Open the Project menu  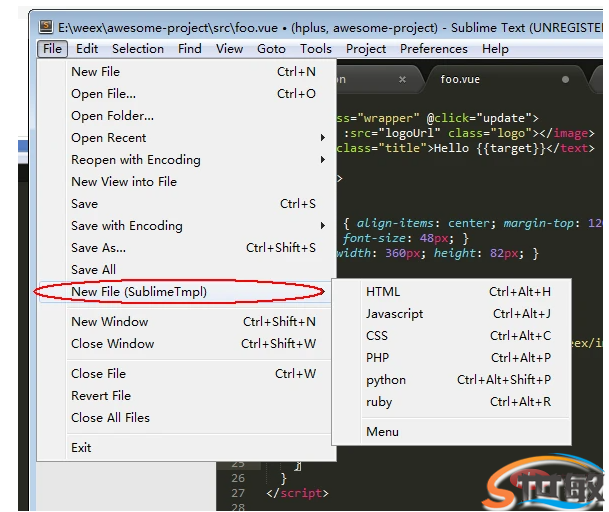coord(366,49)
